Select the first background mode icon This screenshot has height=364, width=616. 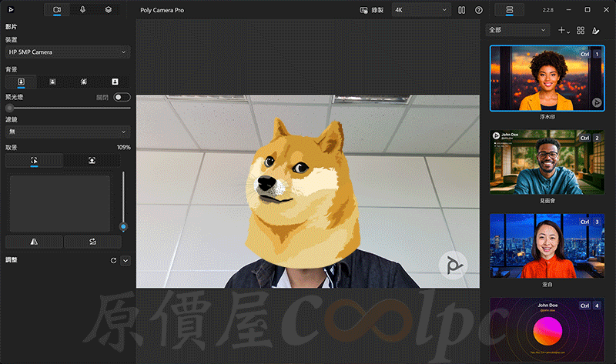coord(22,82)
